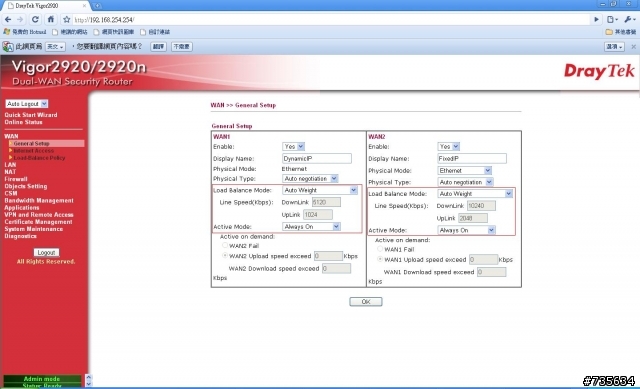Click WAN1 UpLink speed field
The height and width of the screenshot is (389, 640).
coord(318,214)
